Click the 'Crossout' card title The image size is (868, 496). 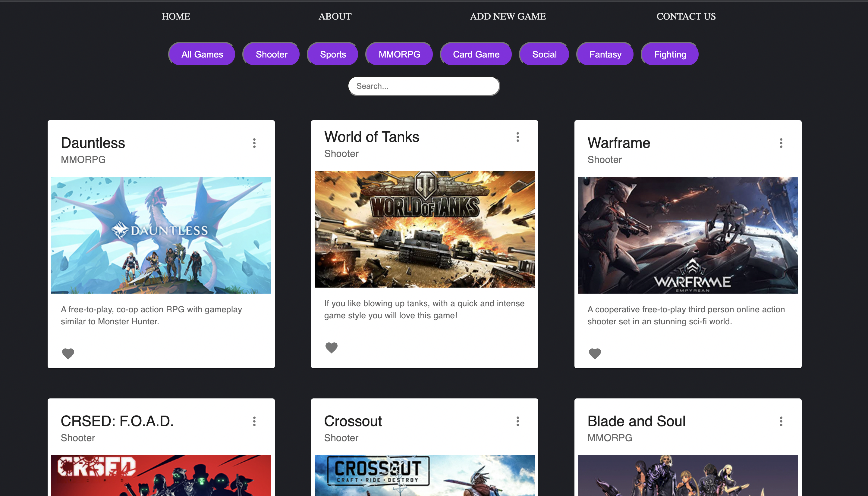click(353, 421)
